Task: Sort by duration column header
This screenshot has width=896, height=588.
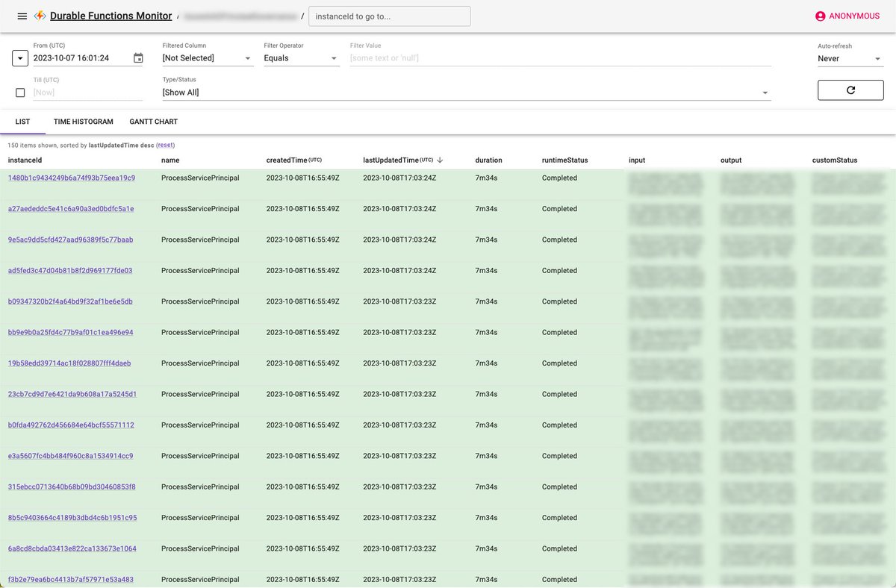Action: [x=488, y=160]
